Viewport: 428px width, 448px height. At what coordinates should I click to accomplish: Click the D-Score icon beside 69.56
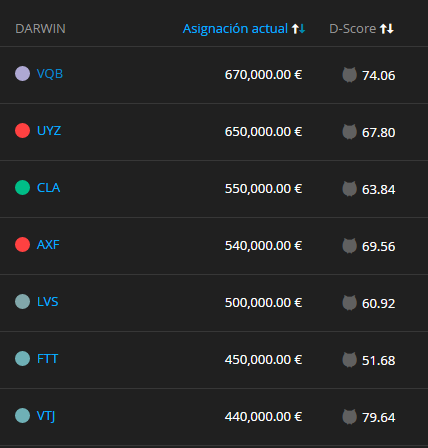(x=349, y=246)
